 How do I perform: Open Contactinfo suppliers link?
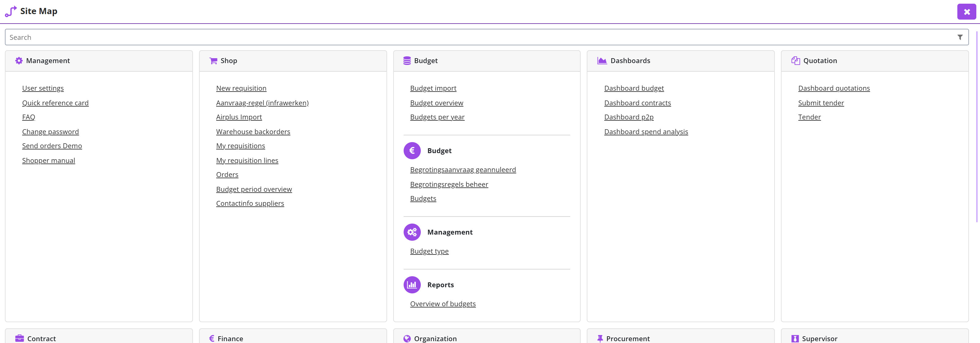coord(250,203)
